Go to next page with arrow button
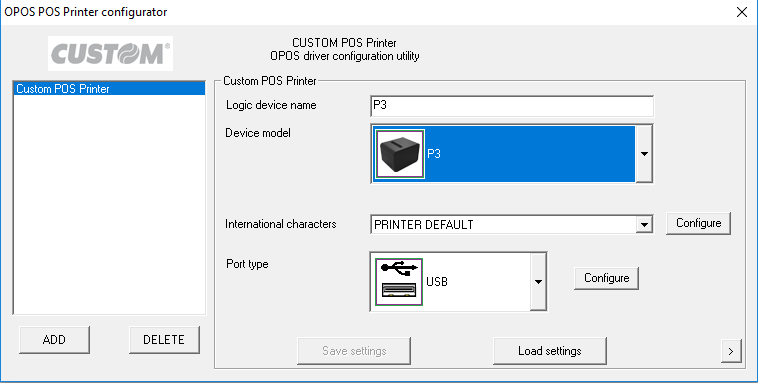The width and height of the screenshot is (758, 383). [730, 351]
